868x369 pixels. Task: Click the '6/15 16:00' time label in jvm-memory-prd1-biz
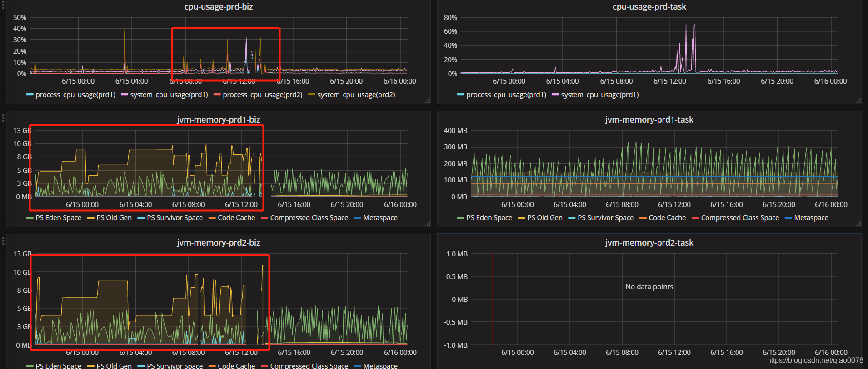click(x=294, y=205)
